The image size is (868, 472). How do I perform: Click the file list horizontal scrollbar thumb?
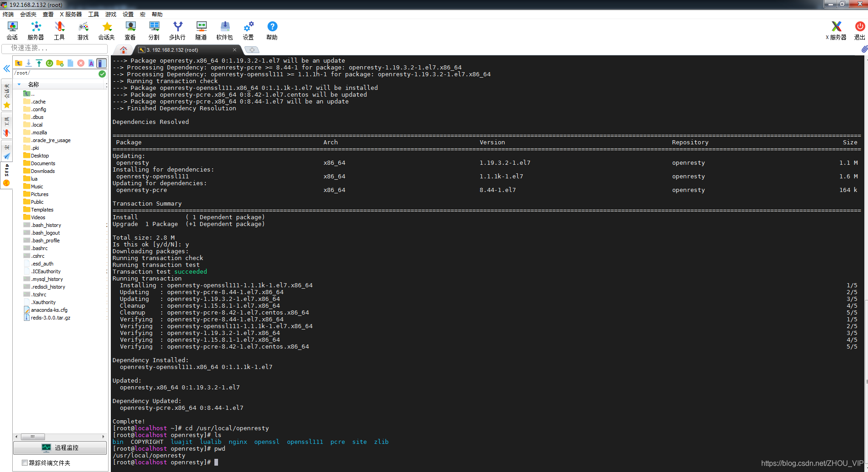pyautogui.click(x=33, y=437)
